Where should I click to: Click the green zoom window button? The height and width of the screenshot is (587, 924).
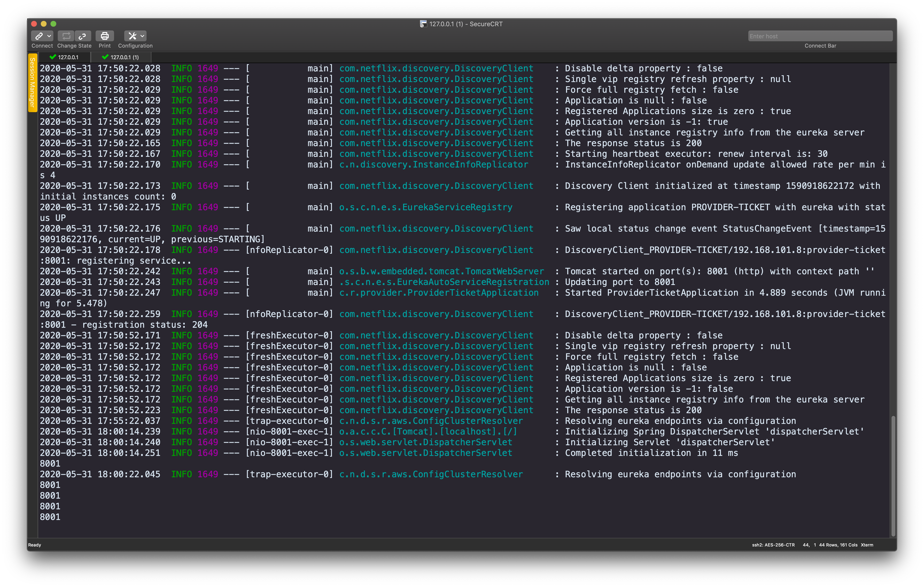(x=53, y=24)
